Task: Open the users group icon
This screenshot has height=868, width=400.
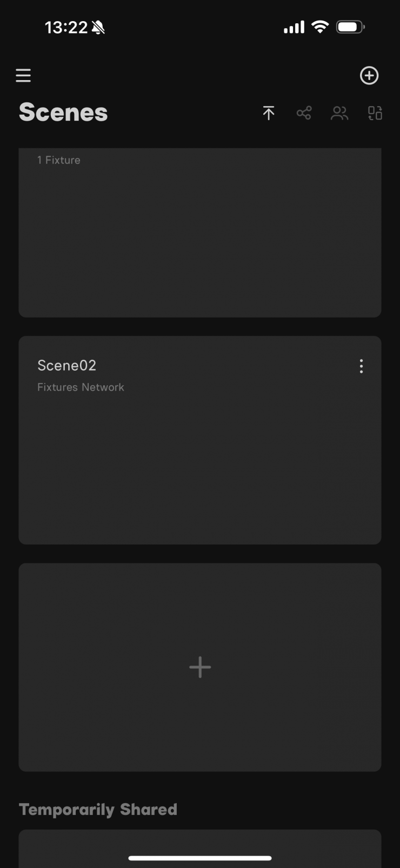Action: tap(339, 113)
